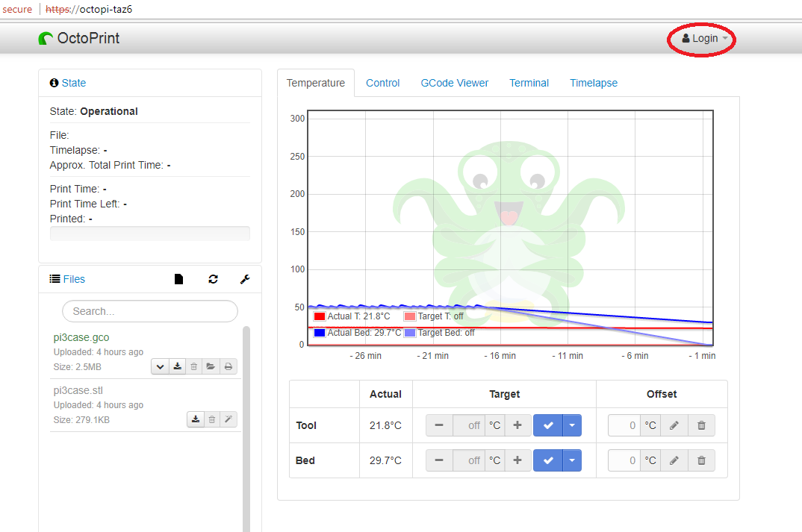This screenshot has width=802, height=532.
Task: Click the browser address bar URL
Action: pos(89,9)
